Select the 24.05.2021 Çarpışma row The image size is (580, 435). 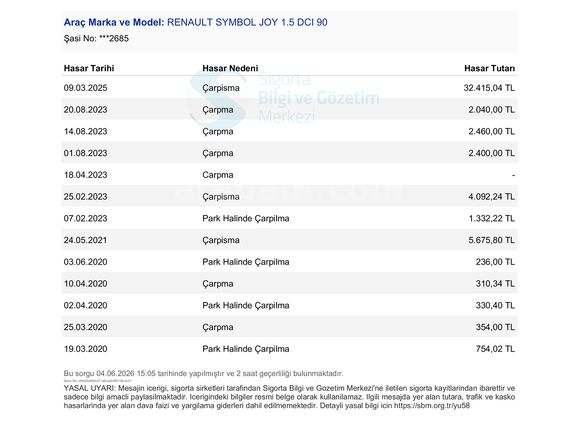pyautogui.click(x=289, y=240)
